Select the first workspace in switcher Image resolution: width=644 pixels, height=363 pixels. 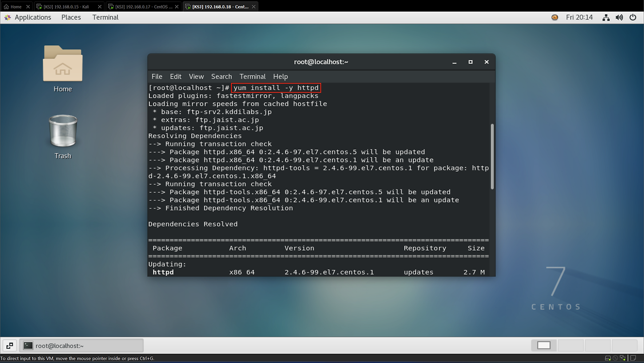click(544, 345)
